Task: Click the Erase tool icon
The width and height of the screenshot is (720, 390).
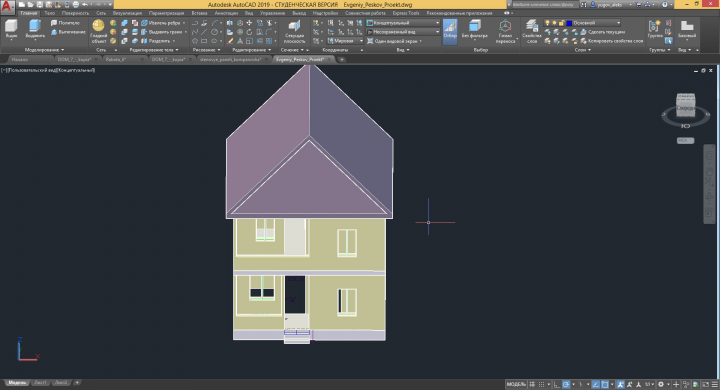Action: pyautogui.click(x=230, y=41)
